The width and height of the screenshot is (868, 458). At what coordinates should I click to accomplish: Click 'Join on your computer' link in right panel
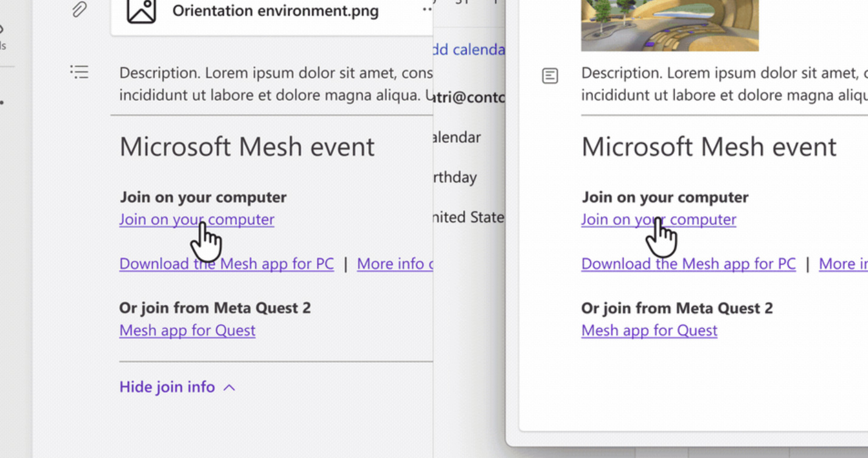tap(659, 220)
